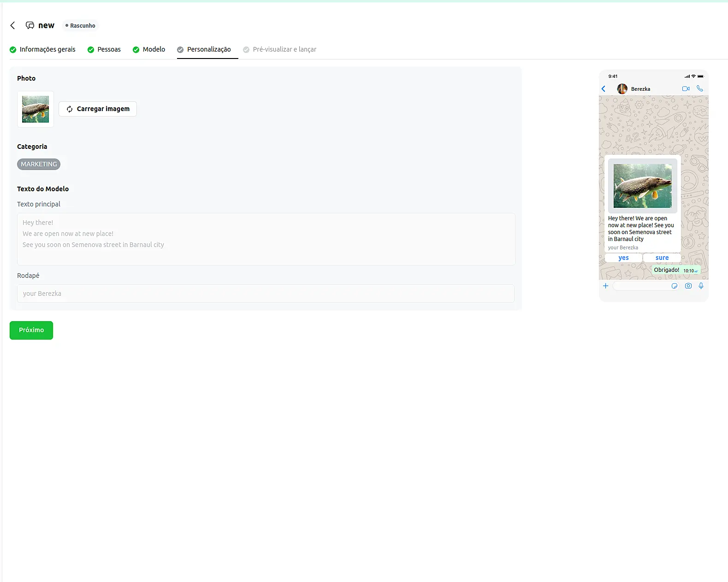Click the 9:41 time in phone preview
This screenshot has width=728, height=582.
coord(613,76)
